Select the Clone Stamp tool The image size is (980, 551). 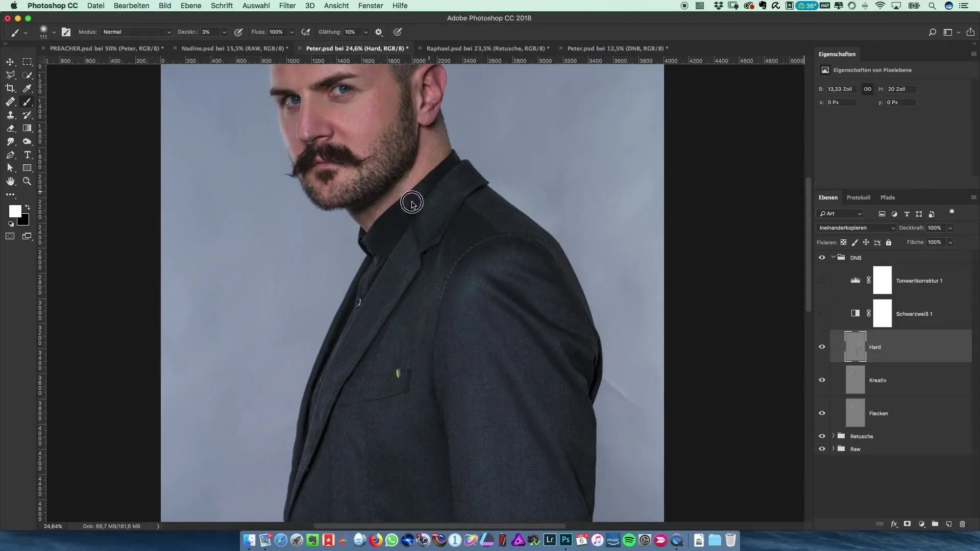pyautogui.click(x=10, y=115)
